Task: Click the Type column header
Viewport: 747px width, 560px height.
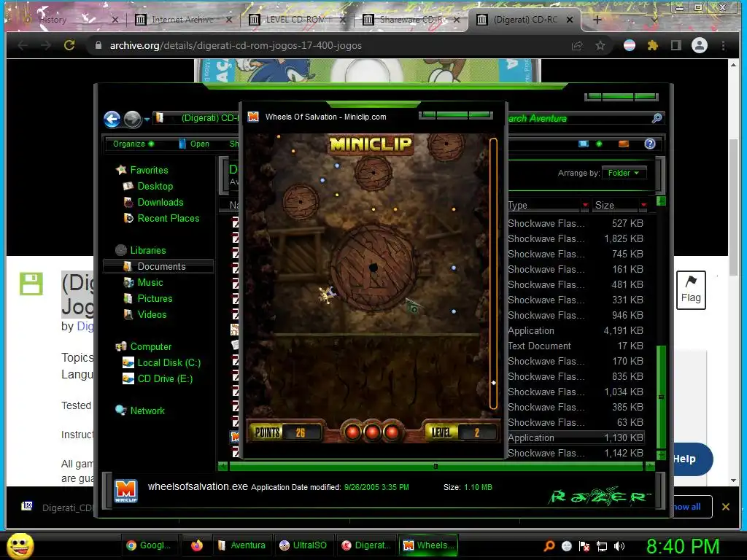Action: (x=543, y=205)
